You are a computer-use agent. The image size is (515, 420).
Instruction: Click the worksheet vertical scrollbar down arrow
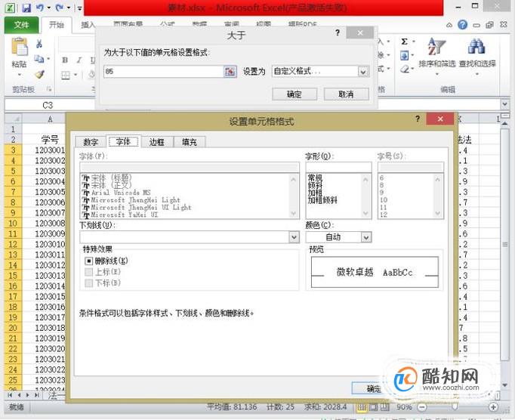pyautogui.click(x=504, y=384)
